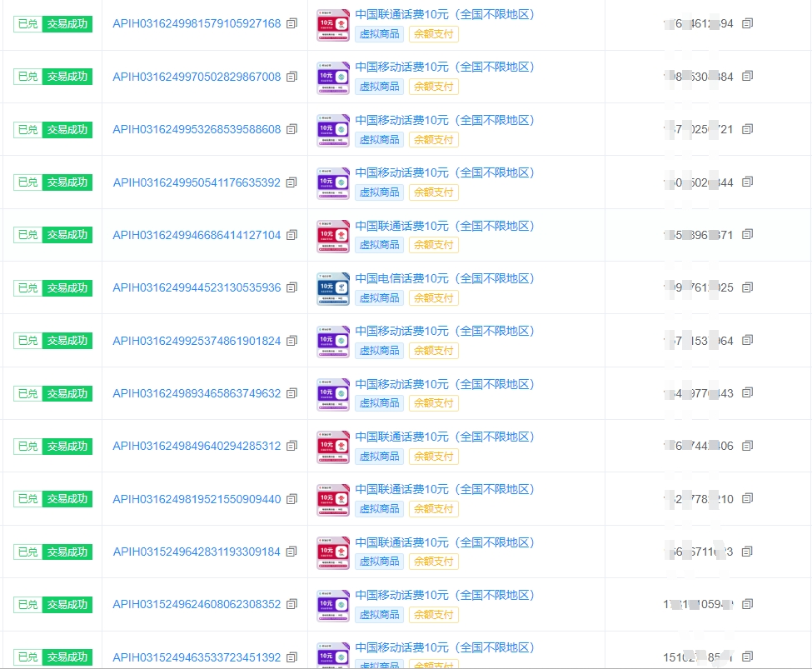Open order APIH0316249893465863749632 details
The width and height of the screenshot is (812, 669).
(x=197, y=393)
